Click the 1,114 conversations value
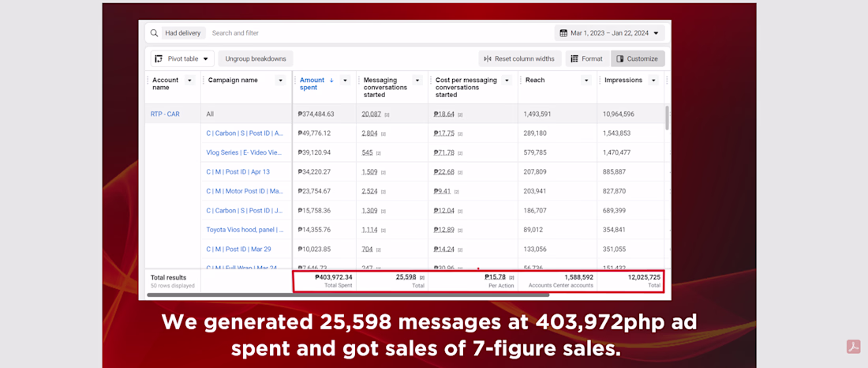This screenshot has height=368, width=868. click(369, 230)
